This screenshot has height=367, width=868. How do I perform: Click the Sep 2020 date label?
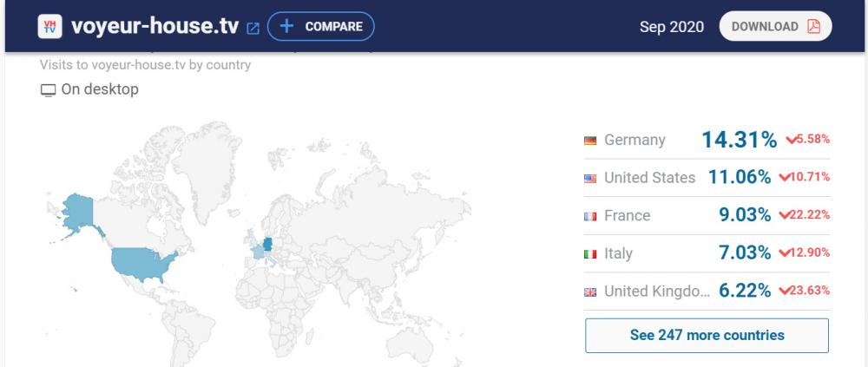pyautogui.click(x=671, y=26)
